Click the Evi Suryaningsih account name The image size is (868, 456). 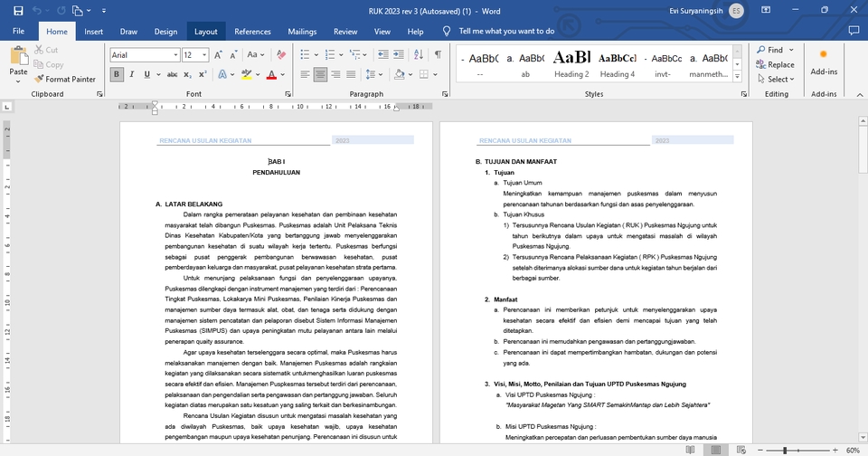696,11
